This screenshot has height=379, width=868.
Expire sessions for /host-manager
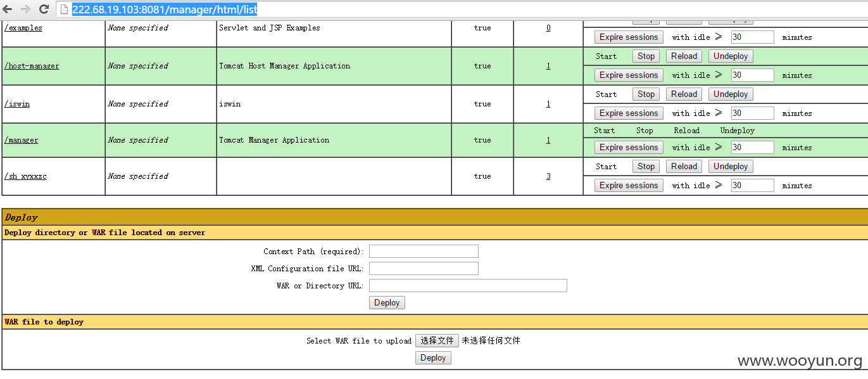pyautogui.click(x=629, y=75)
